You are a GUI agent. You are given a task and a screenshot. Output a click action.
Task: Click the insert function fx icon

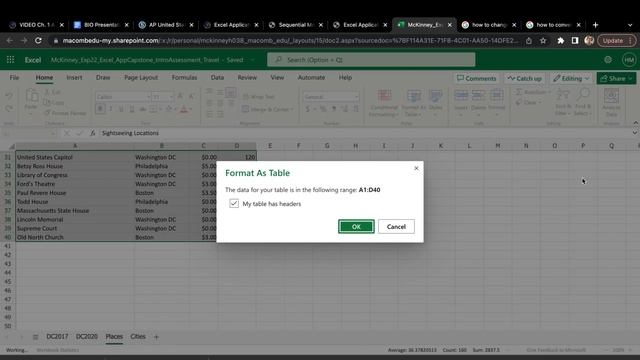click(x=93, y=133)
